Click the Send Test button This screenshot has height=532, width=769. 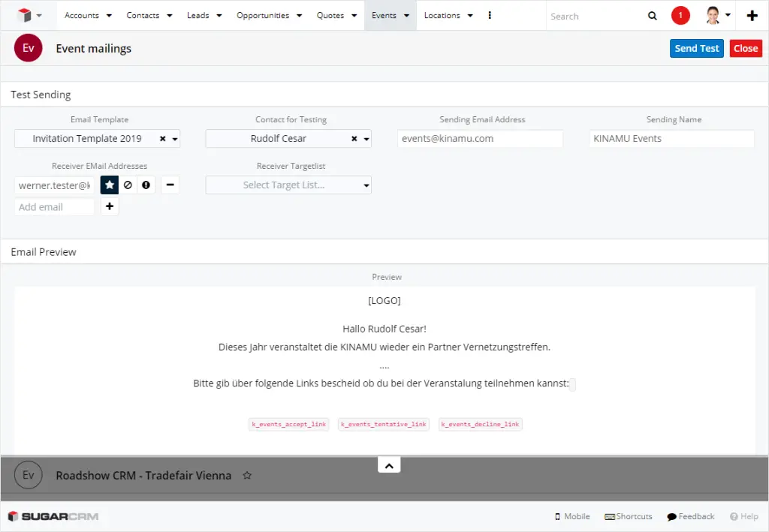click(x=696, y=48)
